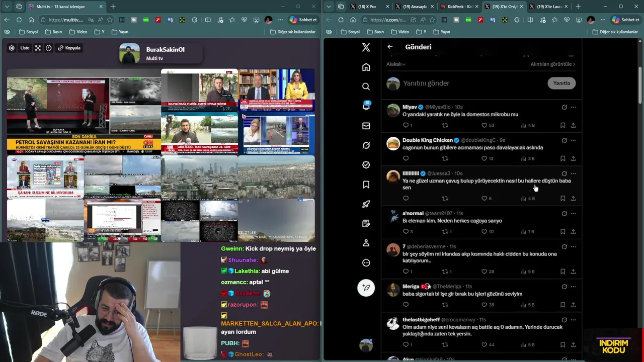The image size is (644, 362).
Task: Click Grok explain icon on 7's reply
Action: click(564, 247)
